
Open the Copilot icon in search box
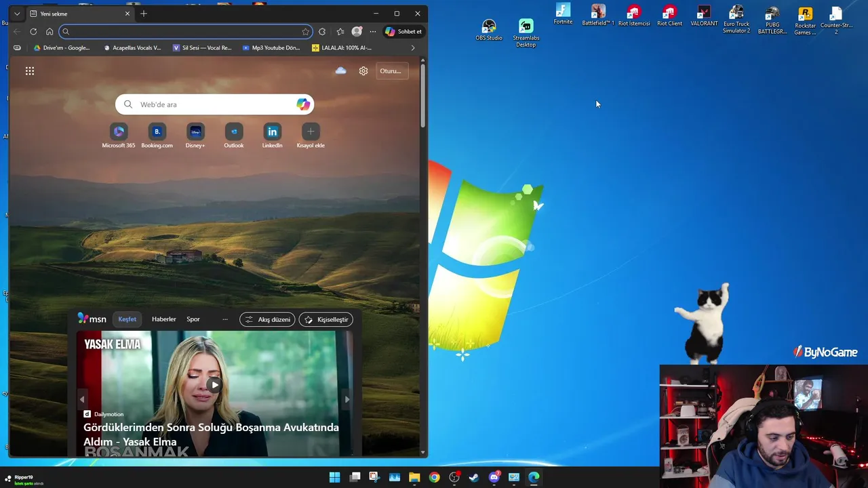point(303,104)
